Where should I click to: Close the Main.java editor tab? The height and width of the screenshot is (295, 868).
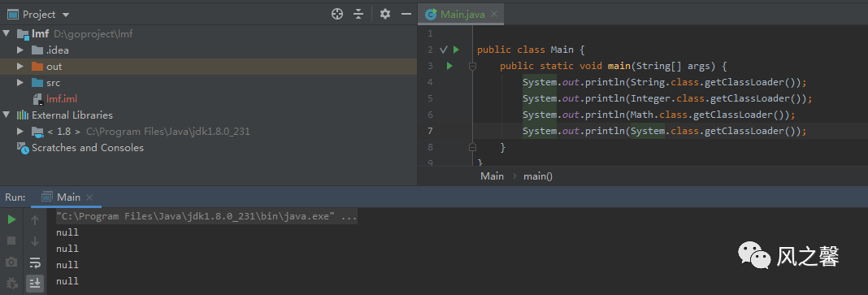pyautogui.click(x=494, y=14)
